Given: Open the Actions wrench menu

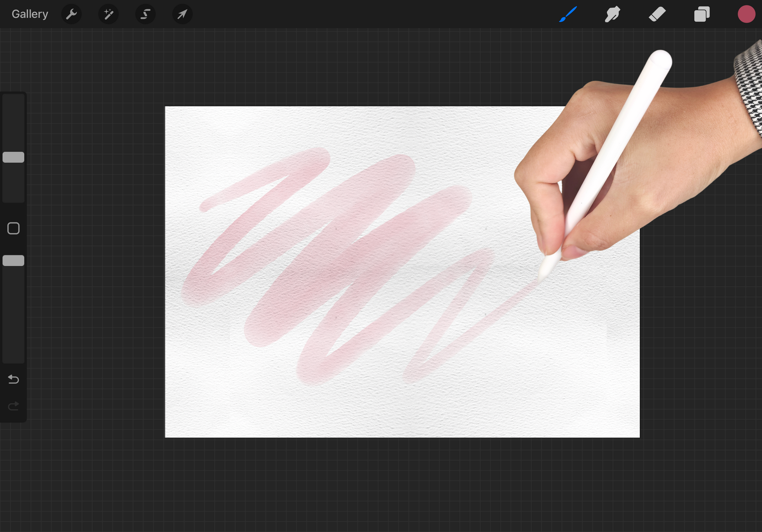Looking at the screenshot, I should click(71, 14).
